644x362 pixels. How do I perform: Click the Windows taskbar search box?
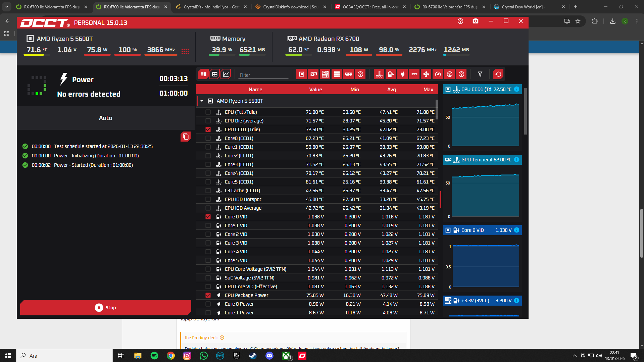pos(64,356)
